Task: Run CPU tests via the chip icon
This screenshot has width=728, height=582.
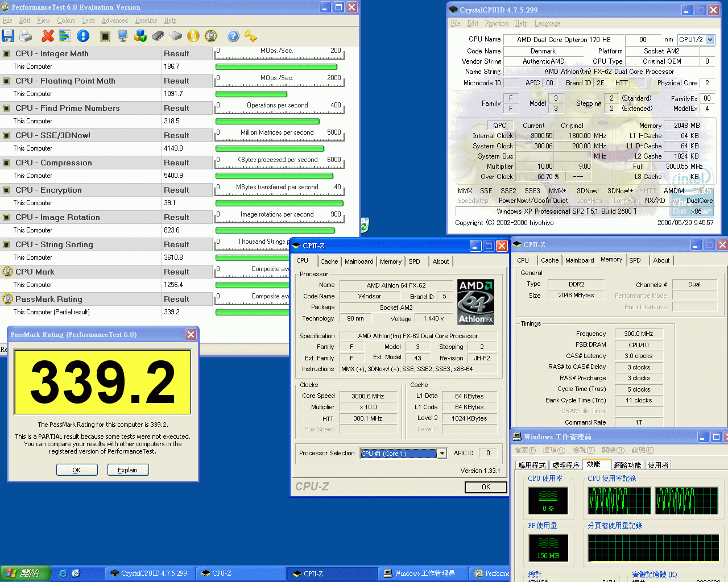Action: coord(104,35)
